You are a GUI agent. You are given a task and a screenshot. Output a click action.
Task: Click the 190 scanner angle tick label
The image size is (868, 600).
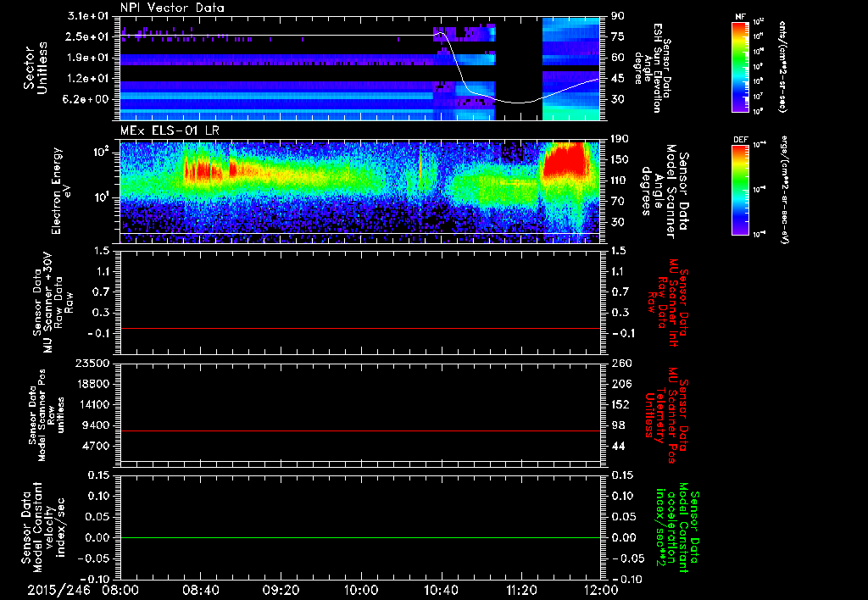(621, 138)
